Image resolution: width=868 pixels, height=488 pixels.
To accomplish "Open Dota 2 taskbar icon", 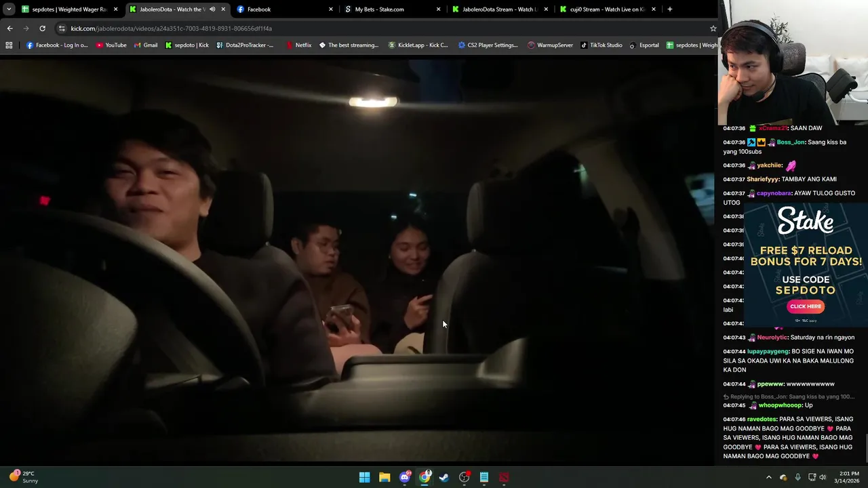I will point(504,477).
